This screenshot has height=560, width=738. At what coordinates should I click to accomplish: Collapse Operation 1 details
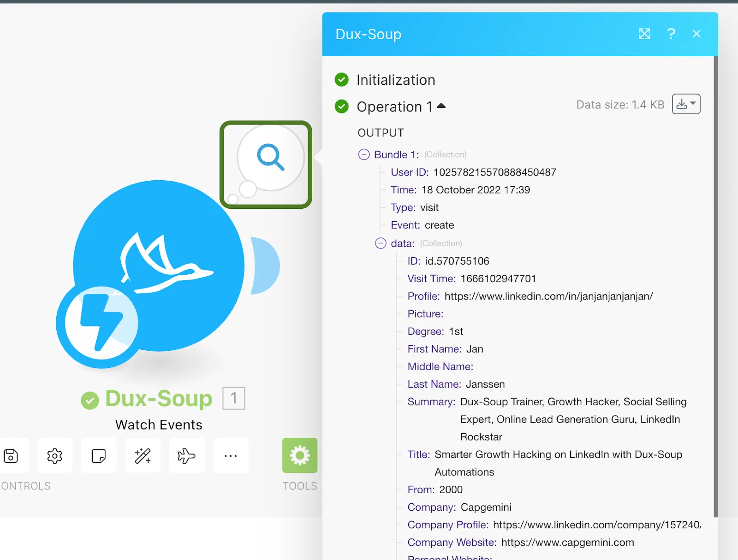(x=441, y=106)
